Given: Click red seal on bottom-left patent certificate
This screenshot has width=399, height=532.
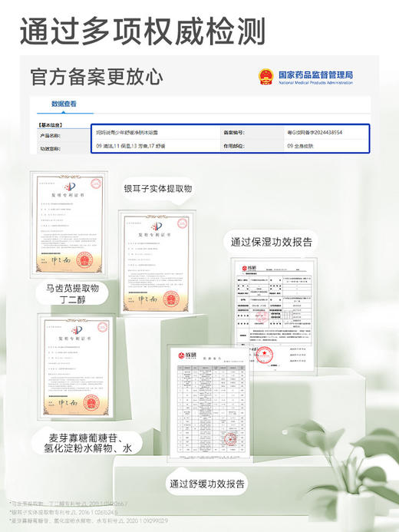Looking at the screenshot, I should click(x=91, y=402).
